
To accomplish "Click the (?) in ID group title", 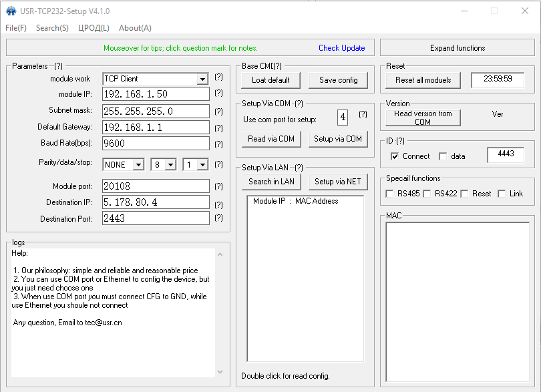I will pos(400,141).
